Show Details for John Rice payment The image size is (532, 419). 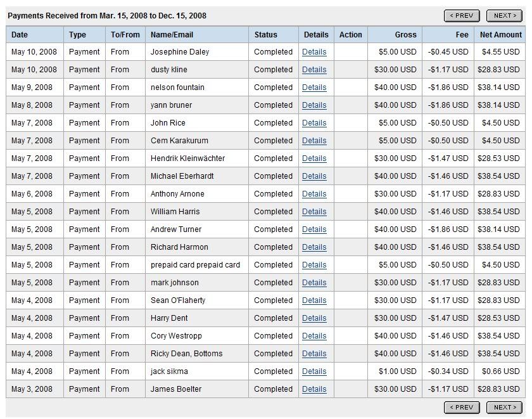[314, 123]
